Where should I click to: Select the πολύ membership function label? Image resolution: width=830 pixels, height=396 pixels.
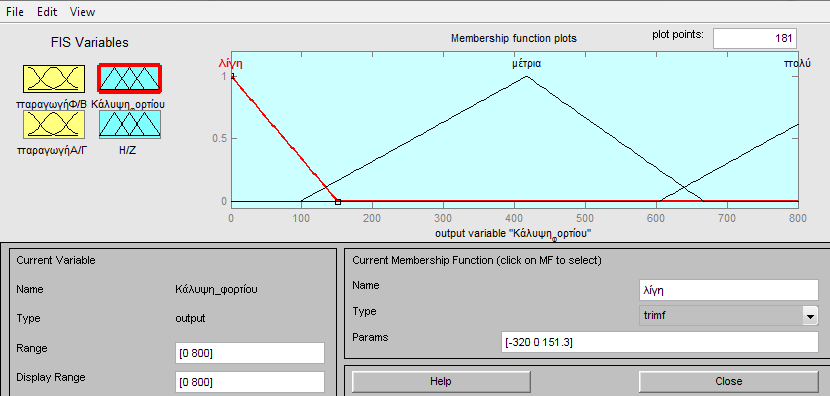click(797, 64)
